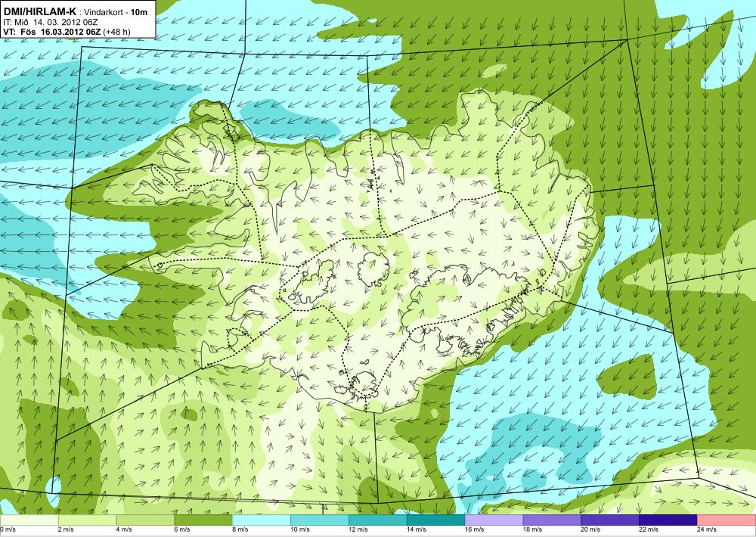Image resolution: width=756 pixels, height=537 pixels.
Task: Click the "DMI/HIRLAM-K" model title
Action: [x=39, y=11]
